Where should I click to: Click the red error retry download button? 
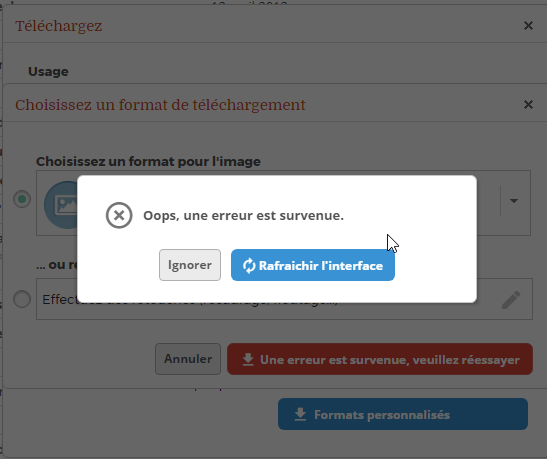[380, 359]
